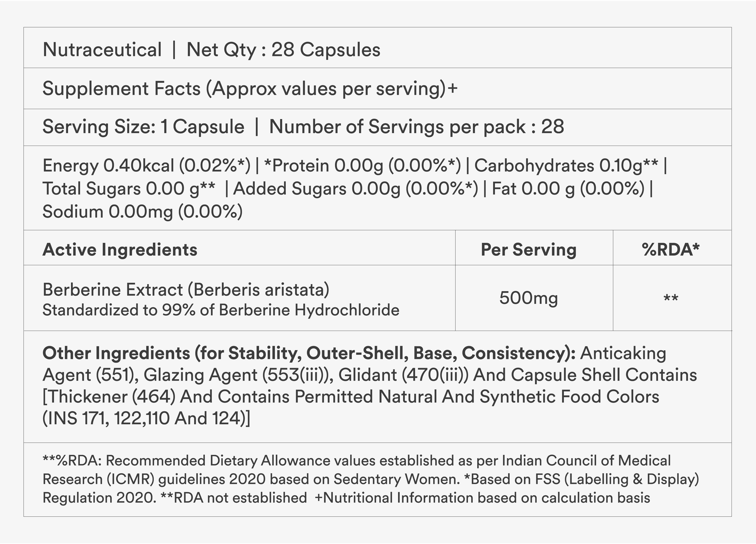Click the '500mg' per serving cell
The height and width of the screenshot is (544, 756).
(x=528, y=298)
